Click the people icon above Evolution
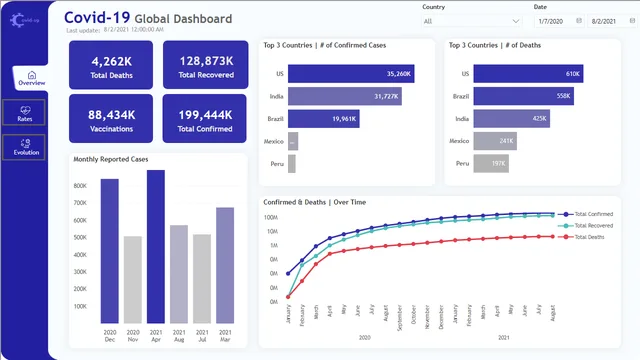640x360 pixels. [x=25, y=143]
